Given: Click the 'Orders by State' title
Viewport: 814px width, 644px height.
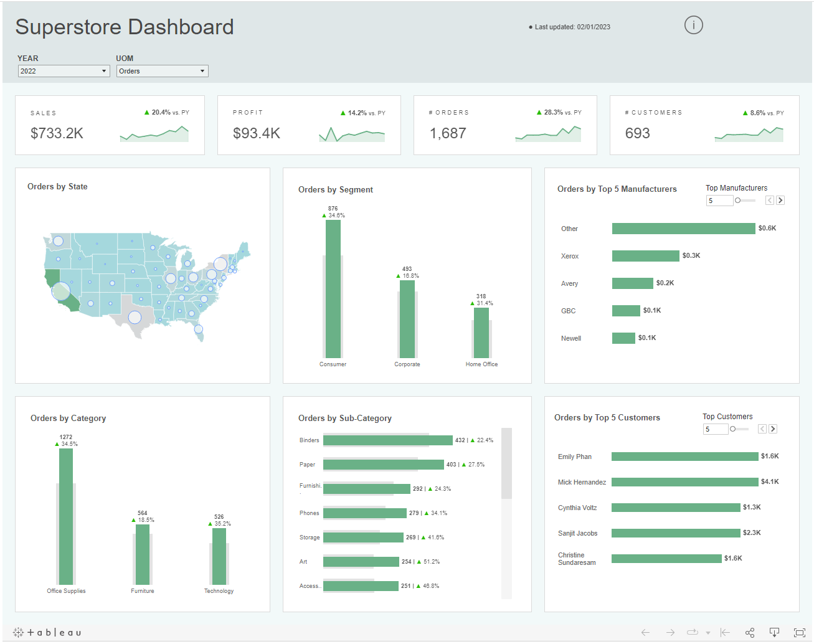Looking at the screenshot, I should click(x=57, y=186).
